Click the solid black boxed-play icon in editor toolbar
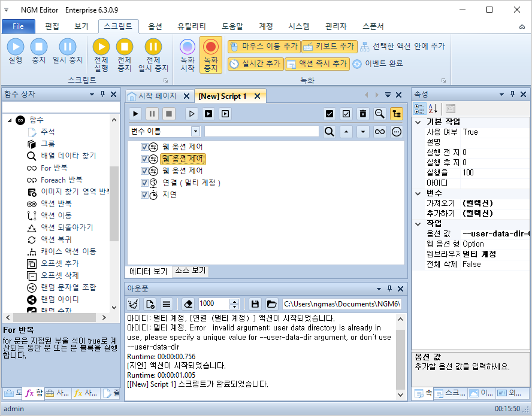Screen dimensions: 532x416 (208, 114)
